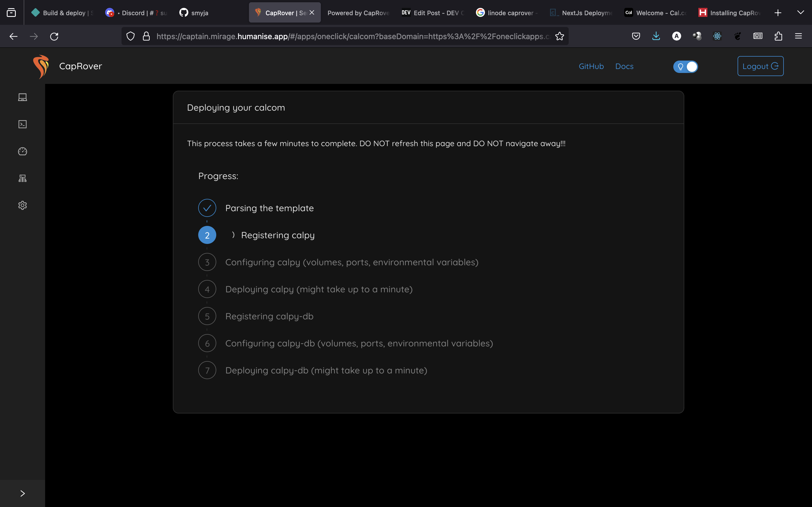Bookmark this page with the star icon
The height and width of the screenshot is (507, 812).
point(559,36)
